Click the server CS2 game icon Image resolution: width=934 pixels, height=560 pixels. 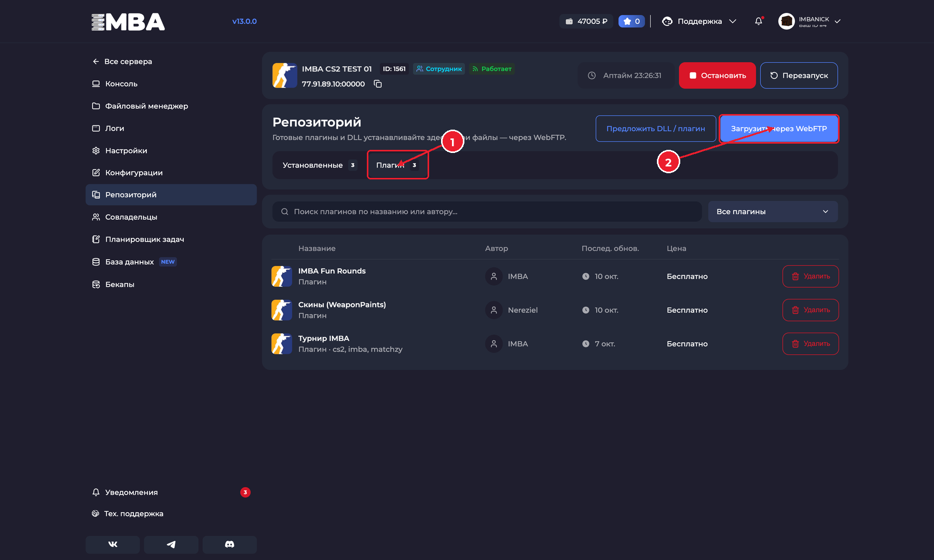(x=285, y=76)
